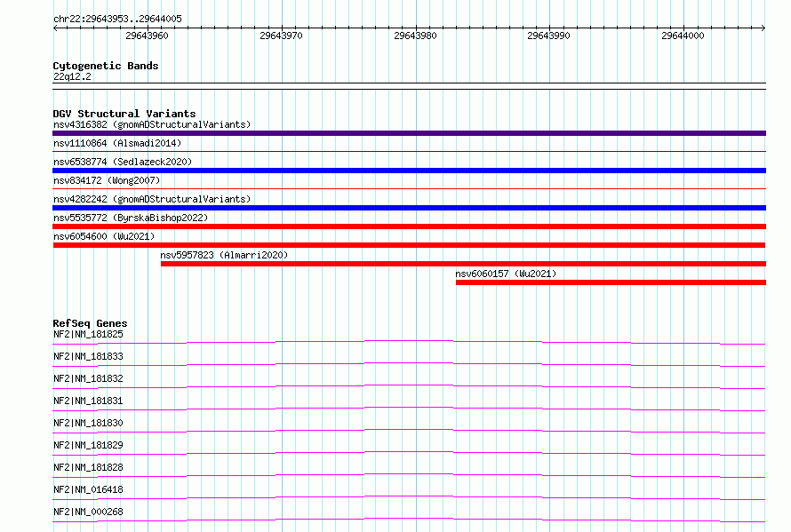Click ruler tick label 29643990
The height and width of the screenshot is (532, 791).
[549, 36]
